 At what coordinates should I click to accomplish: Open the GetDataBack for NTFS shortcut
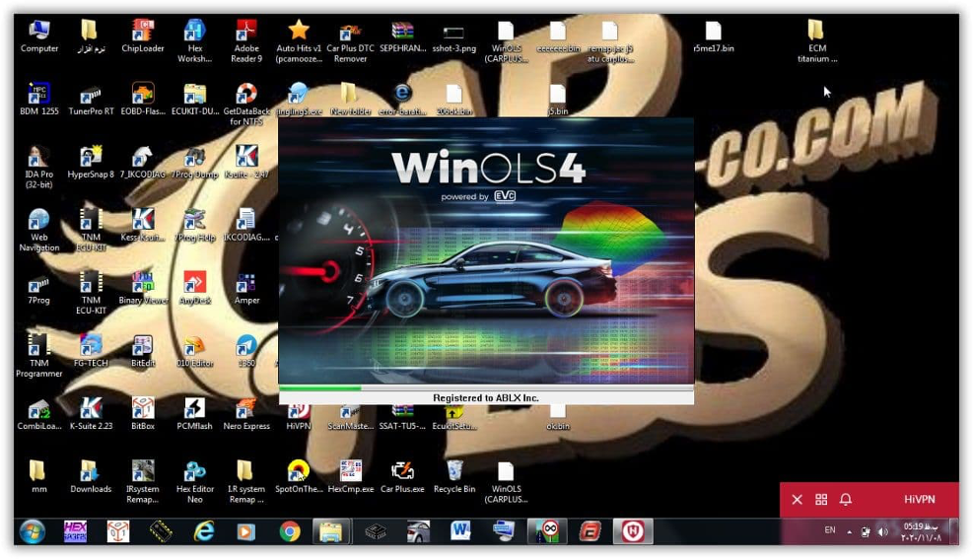pyautogui.click(x=246, y=105)
